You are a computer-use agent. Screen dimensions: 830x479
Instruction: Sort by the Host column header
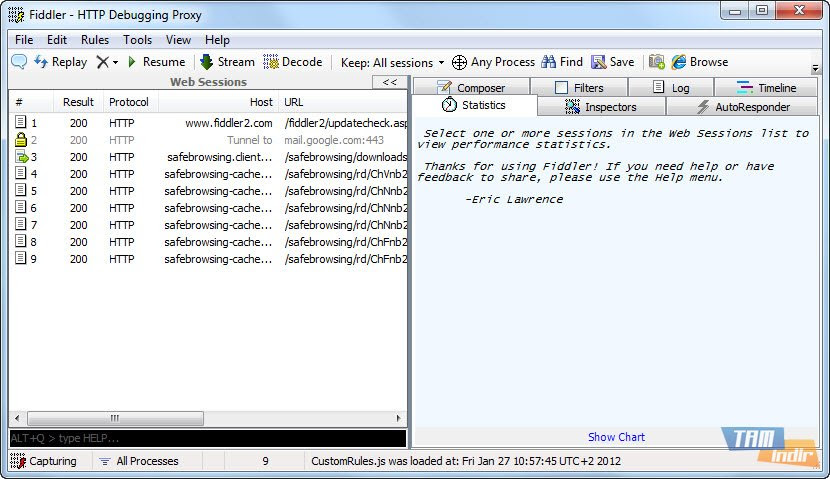pyautogui.click(x=218, y=102)
